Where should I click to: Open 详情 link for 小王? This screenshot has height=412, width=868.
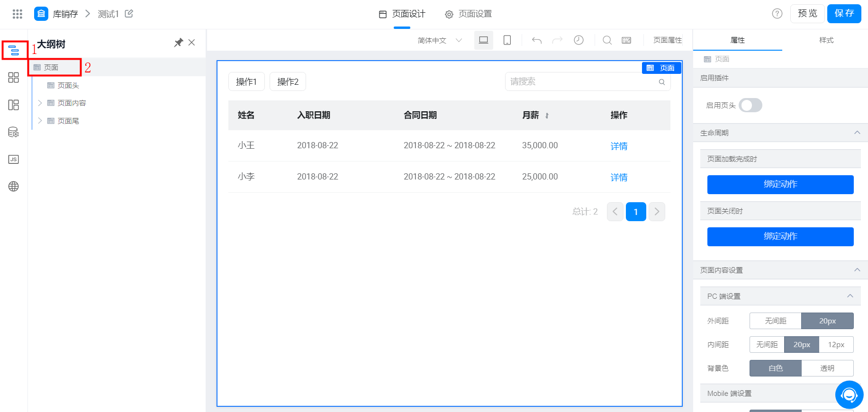click(619, 146)
